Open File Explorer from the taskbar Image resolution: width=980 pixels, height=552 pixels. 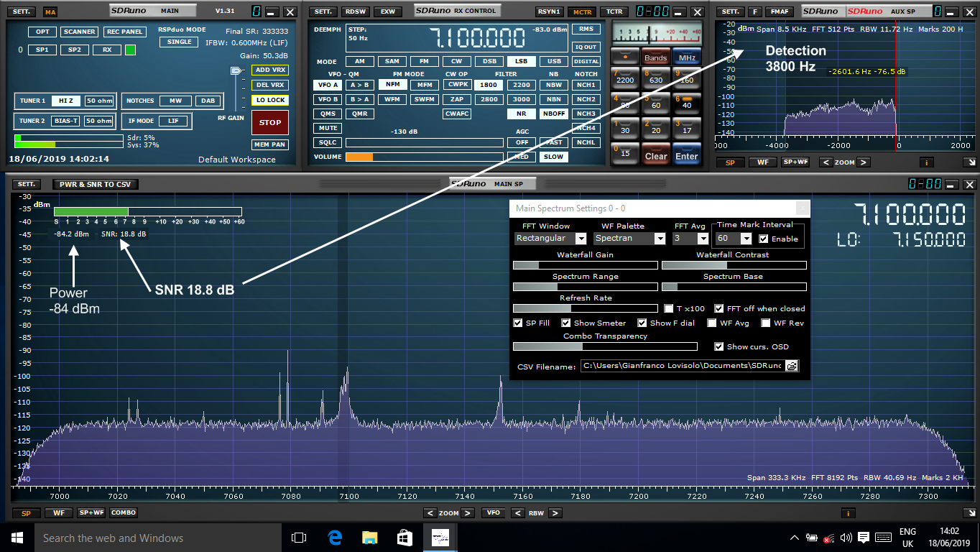[x=369, y=538]
